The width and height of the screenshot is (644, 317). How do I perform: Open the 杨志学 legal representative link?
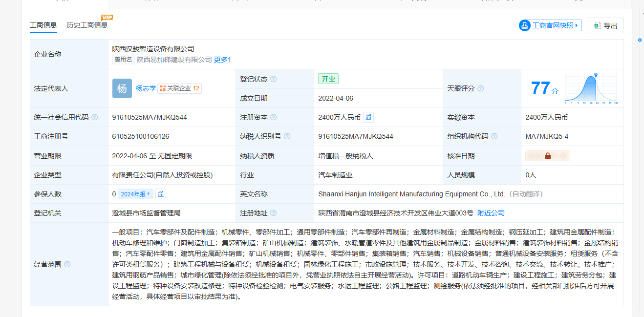point(146,88)
